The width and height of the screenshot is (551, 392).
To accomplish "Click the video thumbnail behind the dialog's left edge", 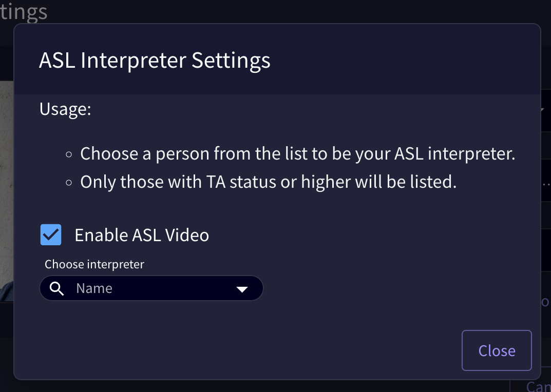I will (7, 191).
